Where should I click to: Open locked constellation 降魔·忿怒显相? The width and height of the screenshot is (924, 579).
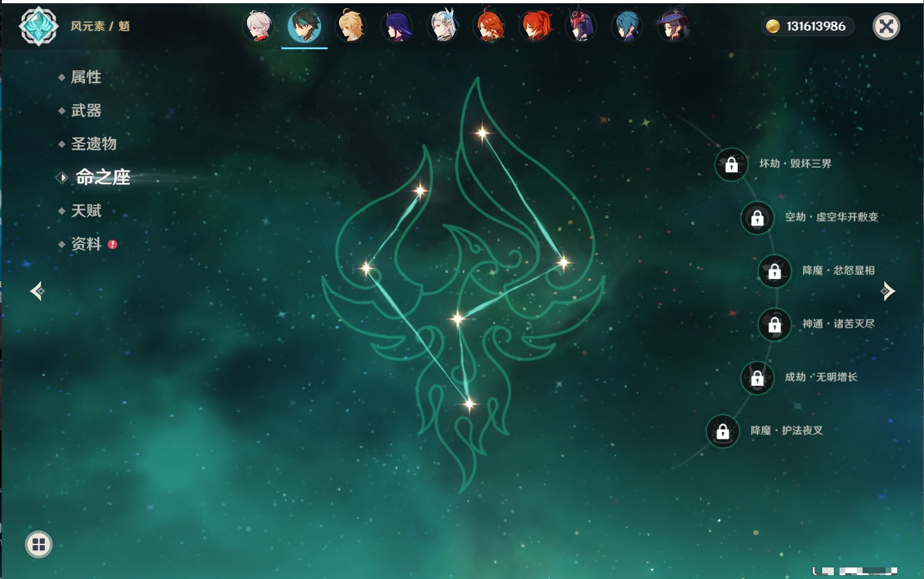point(775,271)
